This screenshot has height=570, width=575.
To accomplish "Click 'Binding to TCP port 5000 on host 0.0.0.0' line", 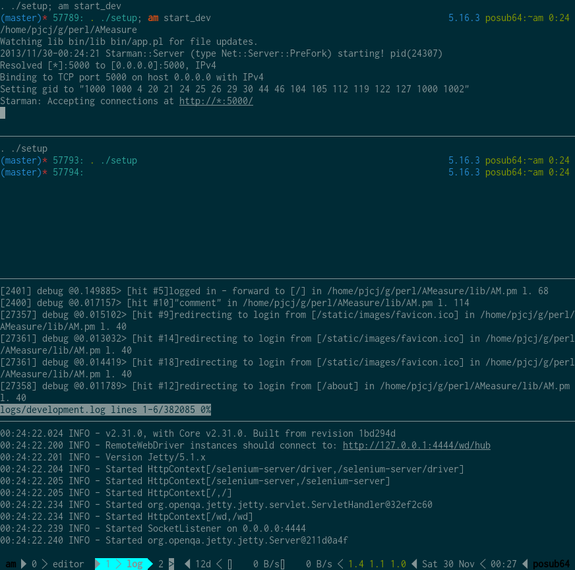I will pos(132,77).
